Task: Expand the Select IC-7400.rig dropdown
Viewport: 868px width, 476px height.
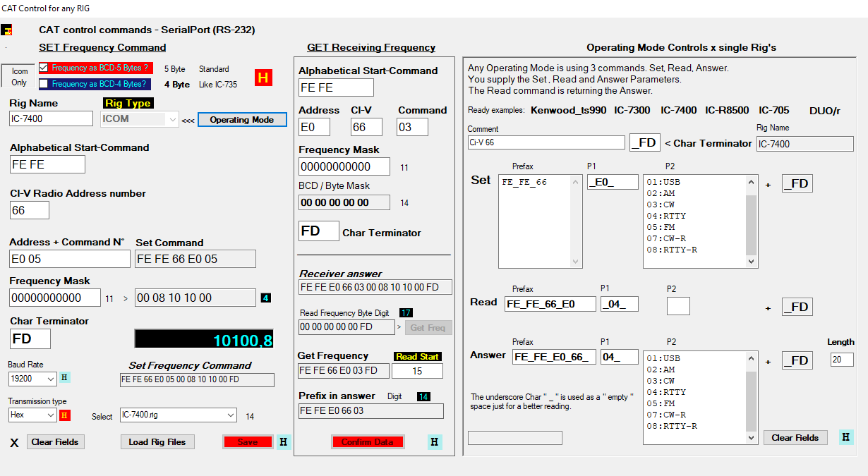Action: [231, 415]
